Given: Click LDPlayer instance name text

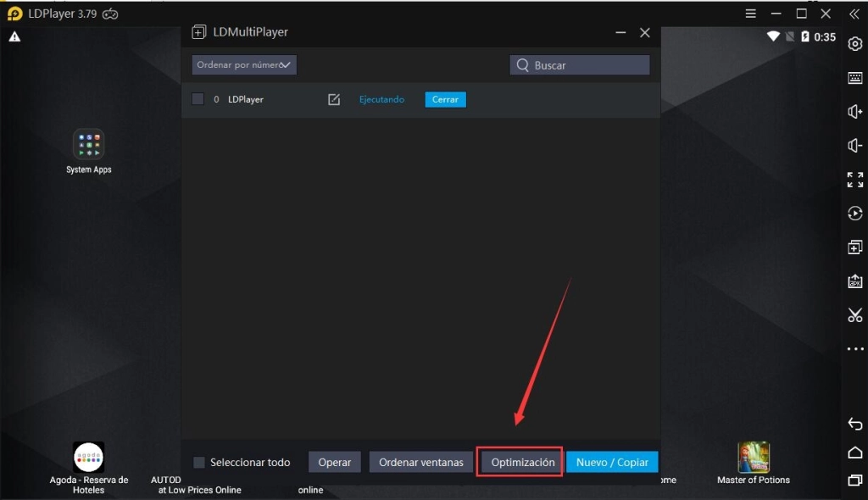Looking at the screenshot, I should [x=246, y=99].
